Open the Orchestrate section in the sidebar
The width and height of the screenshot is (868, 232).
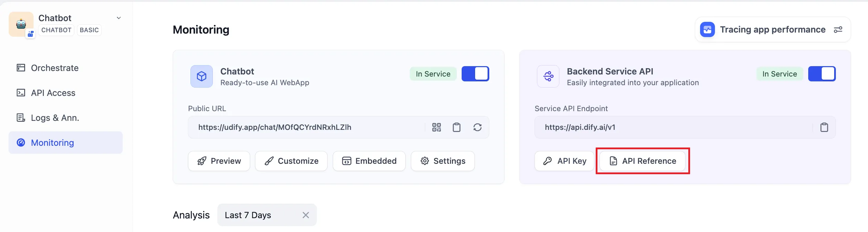point(54,68)
